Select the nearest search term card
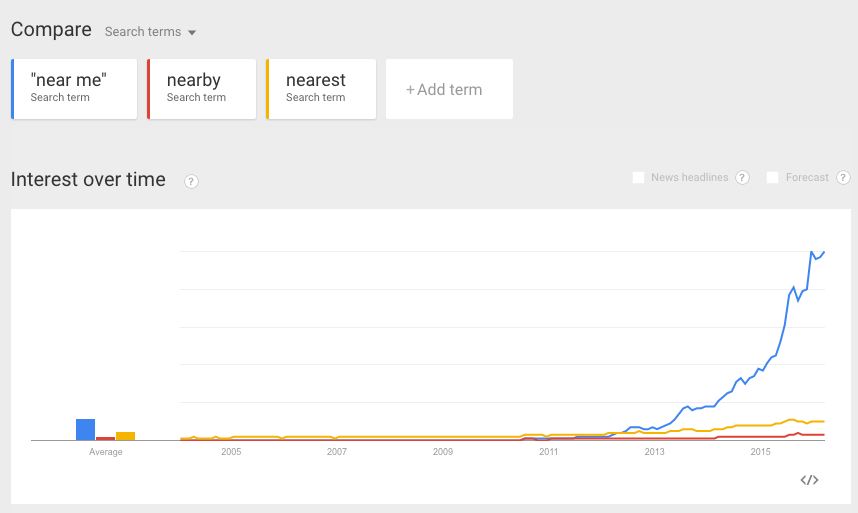This screenshot has height=513, width=858. [321, 89]
